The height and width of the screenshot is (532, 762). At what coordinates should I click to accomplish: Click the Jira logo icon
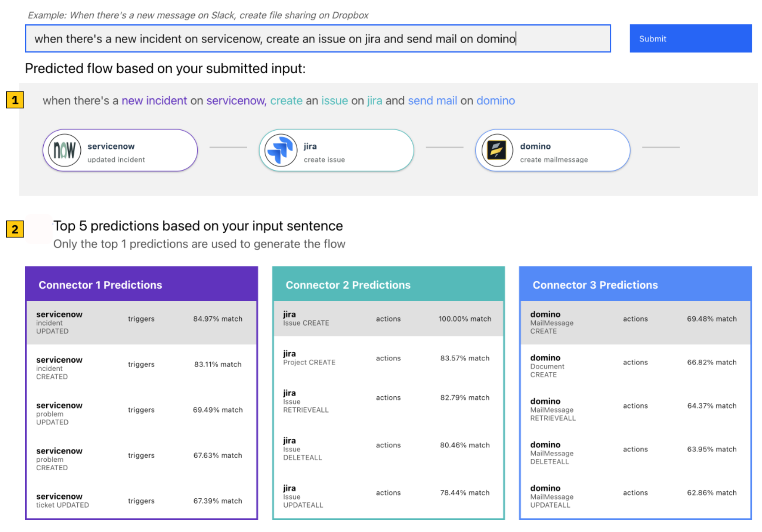(x=280, y=150)
